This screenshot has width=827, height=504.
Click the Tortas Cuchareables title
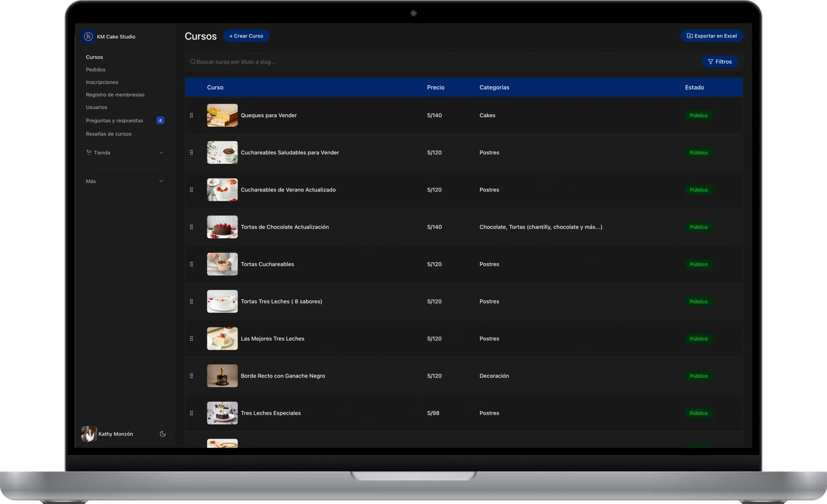pos(268,264)
